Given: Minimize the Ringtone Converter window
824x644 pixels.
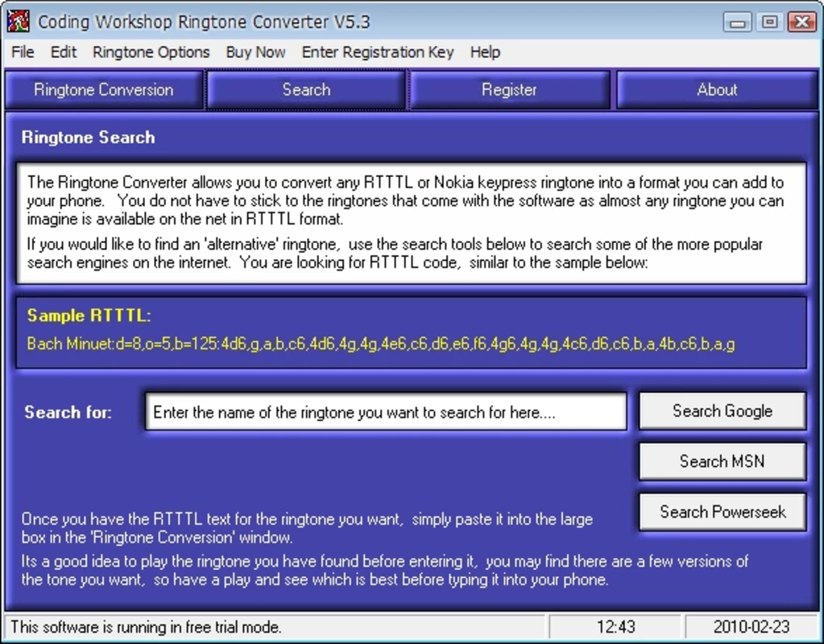Looking at the screenshot, I should coord(737,22).
